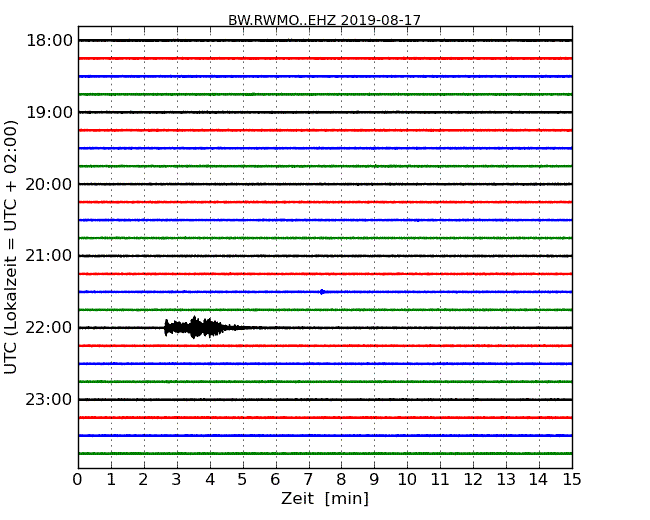
Task: Click the x-axis tick label "11"
Action: pos(440,479)
